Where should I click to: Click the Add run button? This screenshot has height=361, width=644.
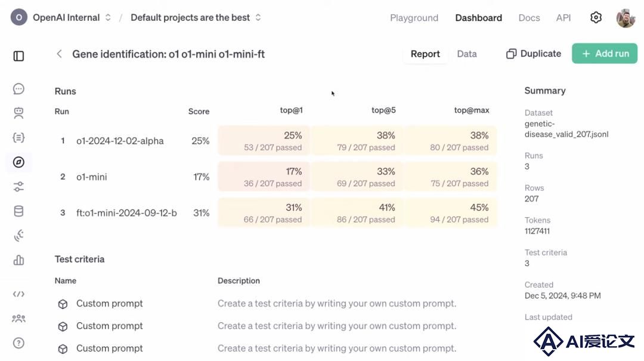[x=605, y=54]
